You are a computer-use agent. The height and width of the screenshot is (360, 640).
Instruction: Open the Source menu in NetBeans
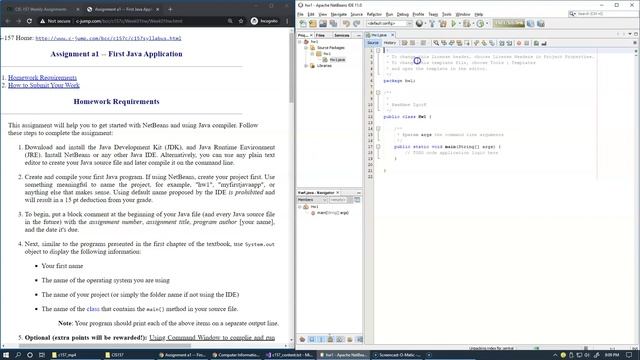coord(356,14)
